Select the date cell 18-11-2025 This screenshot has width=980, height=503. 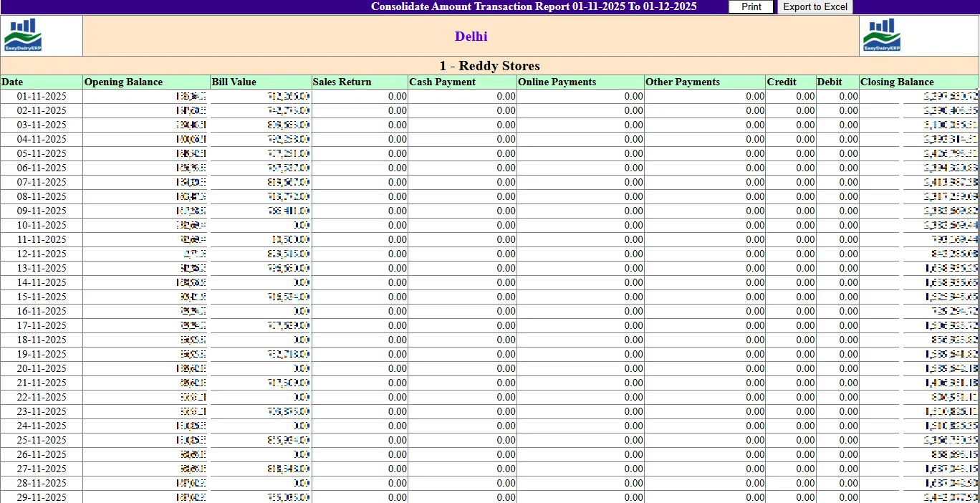coord(42,340)
